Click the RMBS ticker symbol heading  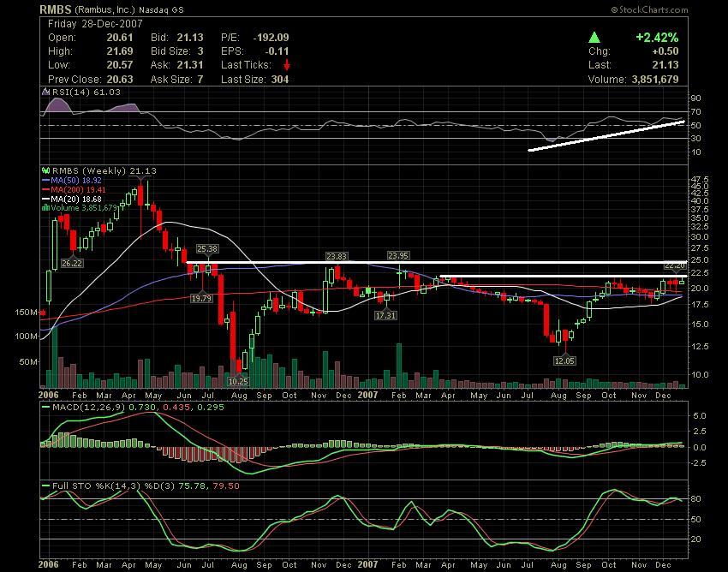point(56,9)
